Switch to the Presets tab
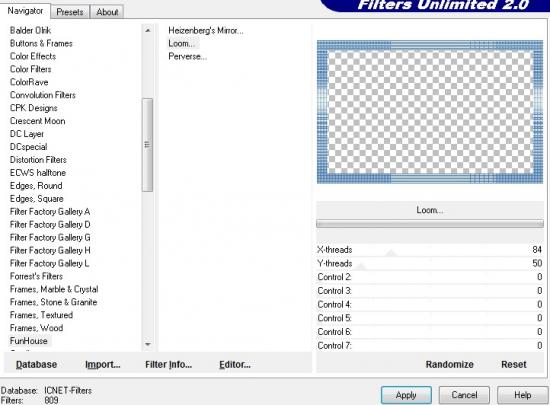550x405 pixels. tap(70, 12)
